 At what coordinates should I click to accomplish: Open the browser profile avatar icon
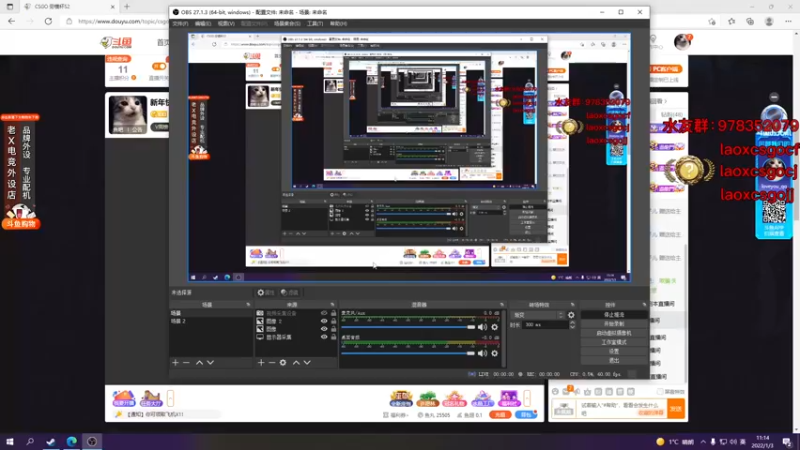(769, 21)
